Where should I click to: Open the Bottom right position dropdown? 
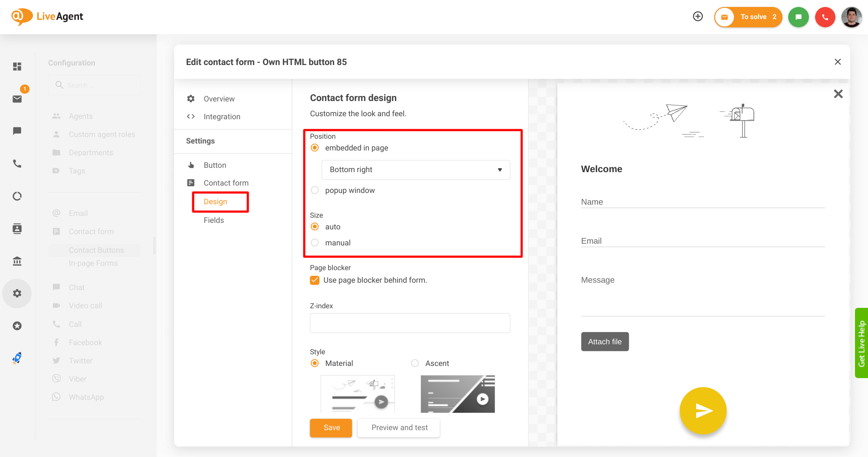(415, 170)
